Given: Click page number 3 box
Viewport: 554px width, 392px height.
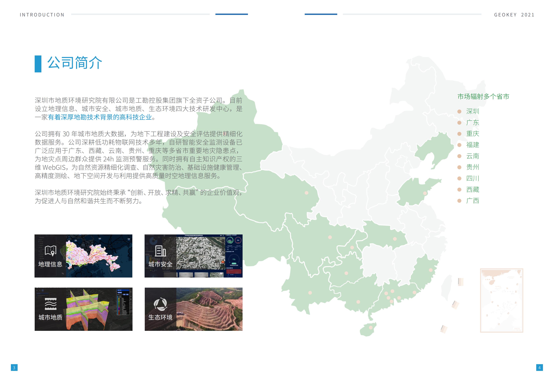Looking at the screenshot, I should click(14, 368).
